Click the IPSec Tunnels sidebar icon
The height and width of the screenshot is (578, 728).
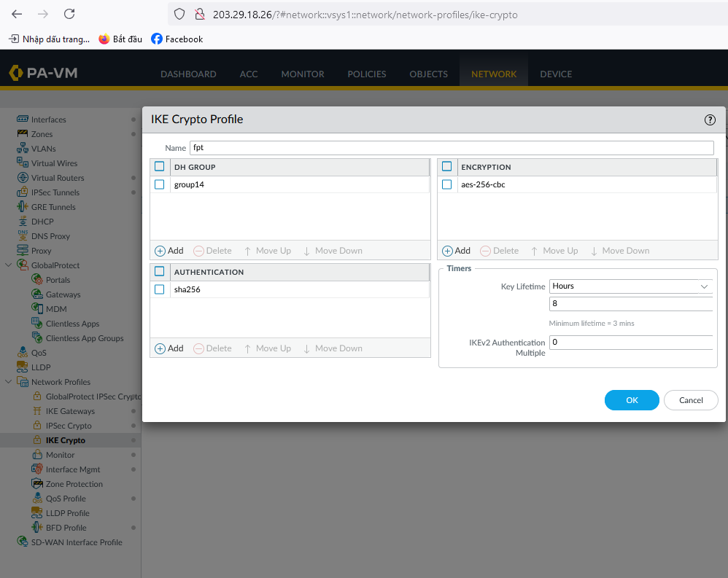[23, 192]
